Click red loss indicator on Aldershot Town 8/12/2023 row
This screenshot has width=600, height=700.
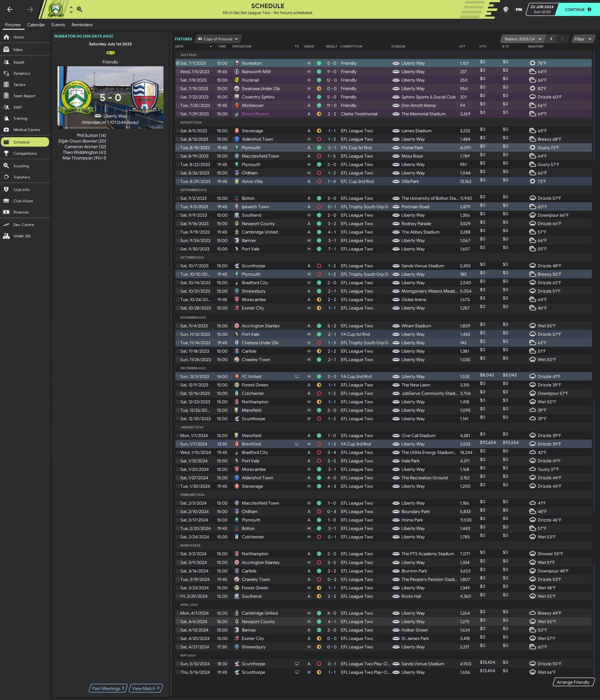point(319,139)
